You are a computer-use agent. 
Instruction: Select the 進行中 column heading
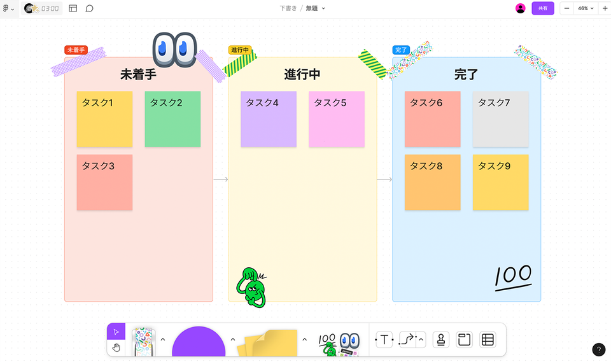(x=302, y=74)
